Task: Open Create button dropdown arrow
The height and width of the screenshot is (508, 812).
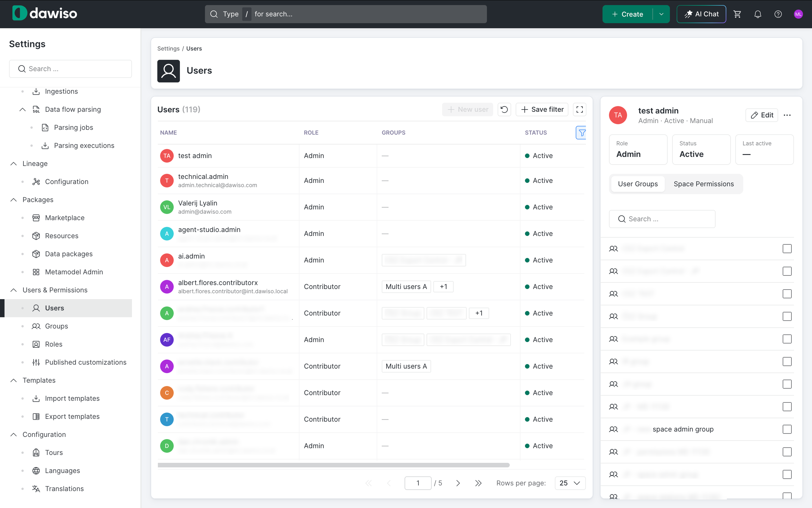Action: pyautogui.click(x=661, y=14)
